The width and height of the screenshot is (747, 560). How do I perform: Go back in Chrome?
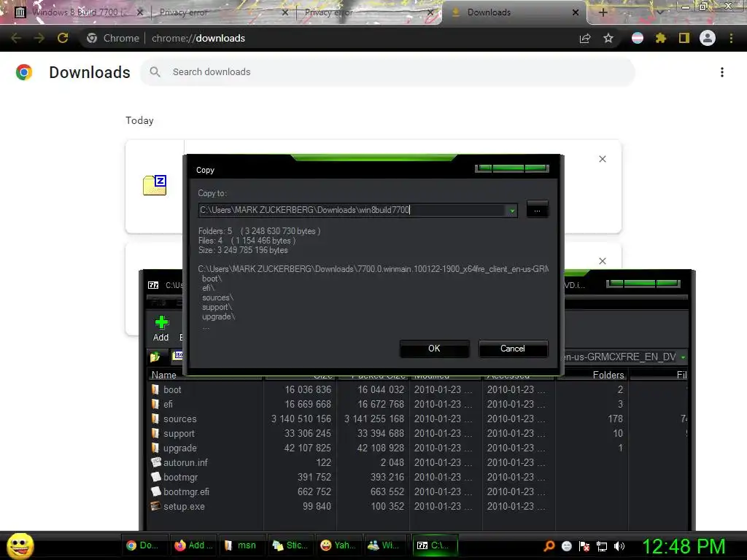tap(16, 38)
